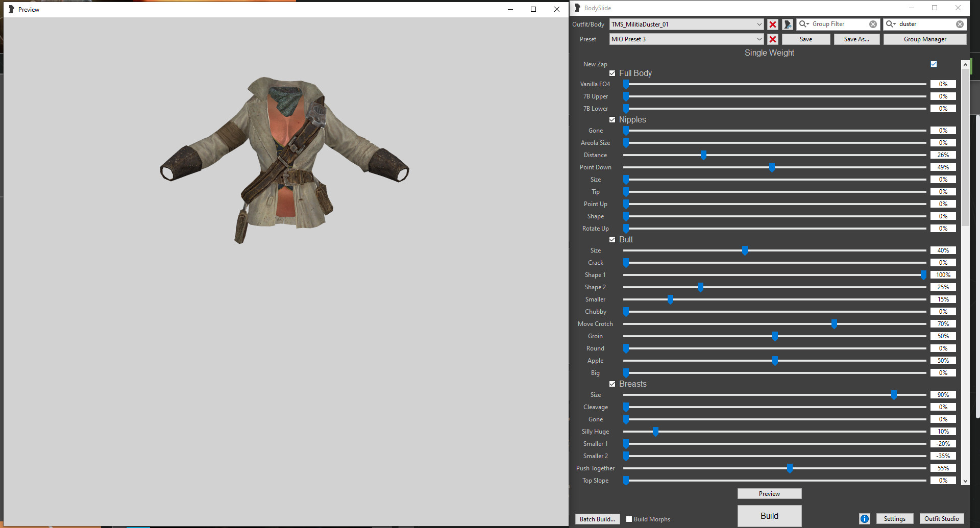Open the Group Manager
980x528 pixels.
click(x=924, y=39)
